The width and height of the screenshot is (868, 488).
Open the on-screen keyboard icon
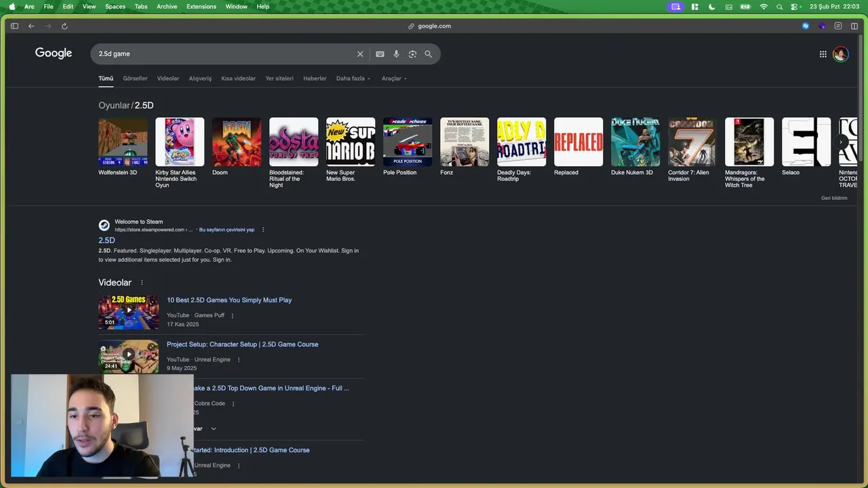click(x=380, y=54)
